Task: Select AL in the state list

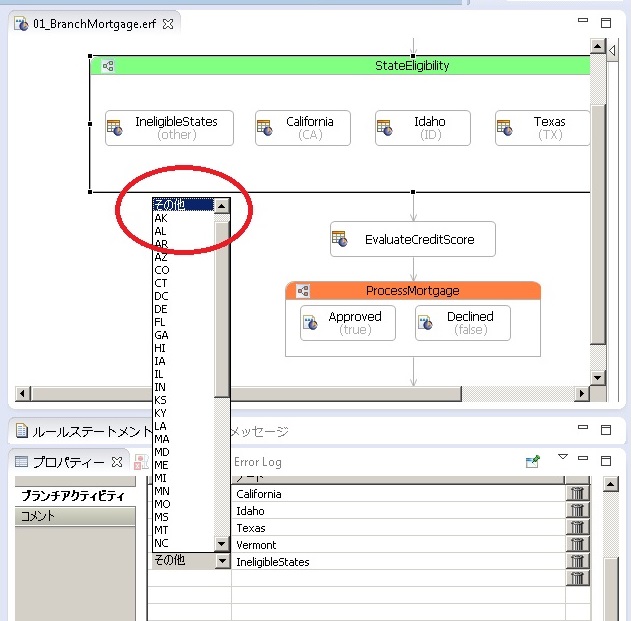Action: pos(184,231)
